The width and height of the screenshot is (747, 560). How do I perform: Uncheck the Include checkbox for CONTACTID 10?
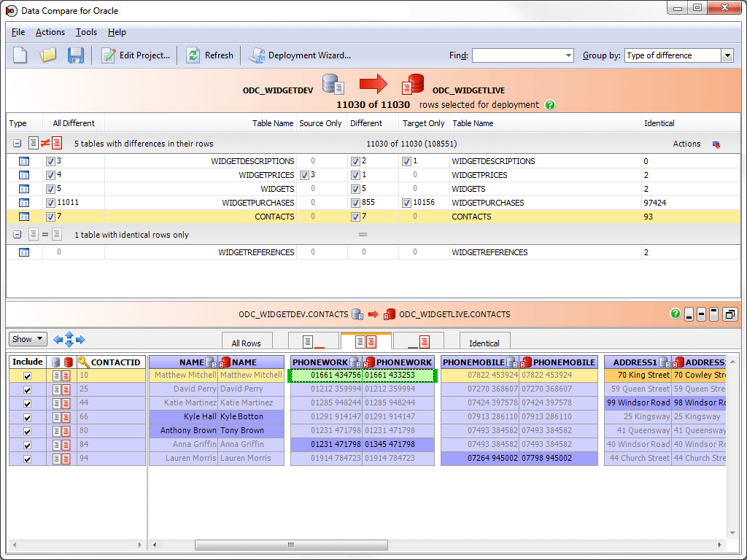tap(27, 375)
